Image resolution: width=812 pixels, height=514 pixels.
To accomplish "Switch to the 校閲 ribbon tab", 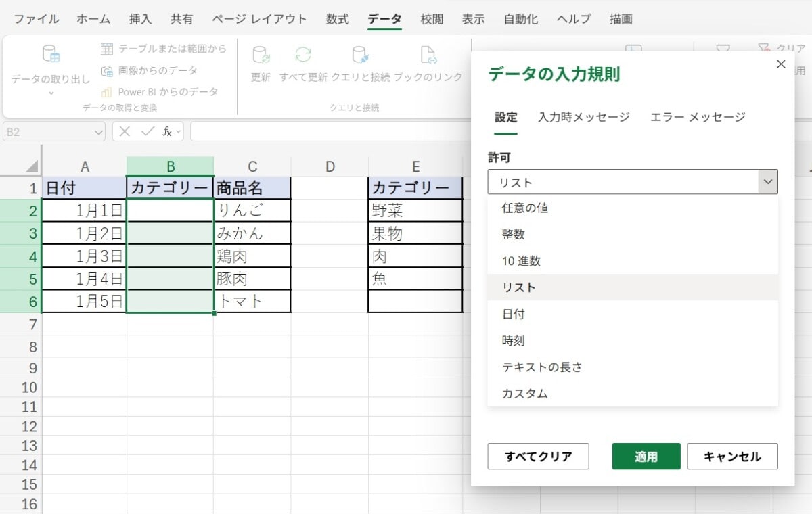I will tap(432, 20).
